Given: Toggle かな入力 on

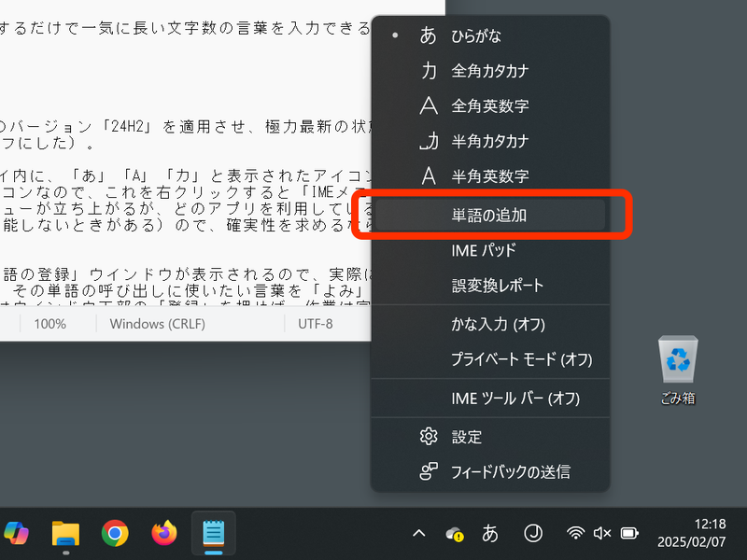Looking at the screenshot, I should pyautogui.click(x=490, y=324).
